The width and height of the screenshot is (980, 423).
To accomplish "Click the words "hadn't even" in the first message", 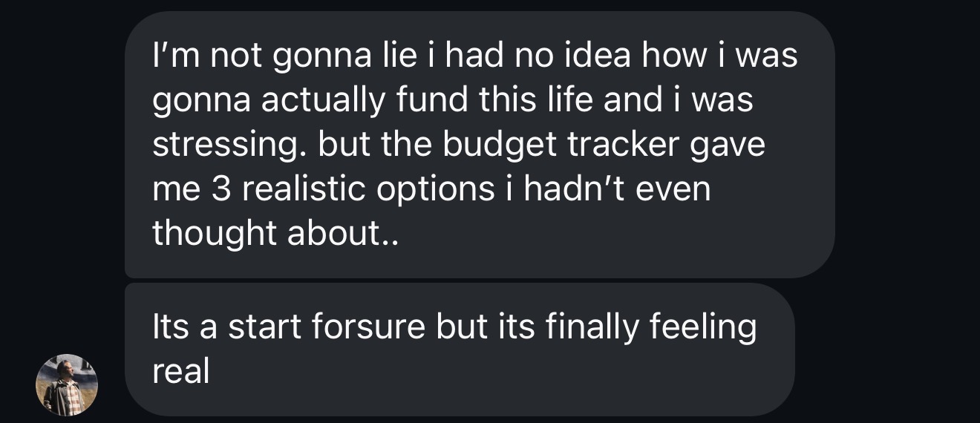I will (617, 189).
